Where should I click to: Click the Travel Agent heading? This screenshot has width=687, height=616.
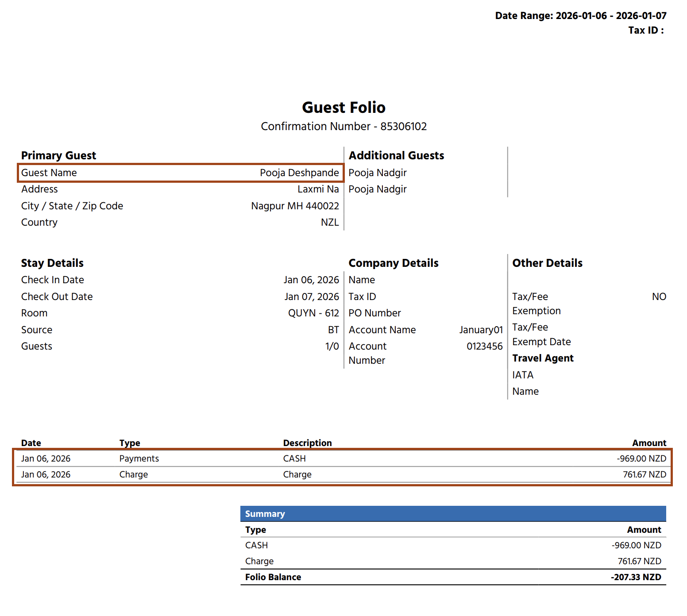pyautogui.click(x=543, y=358)
